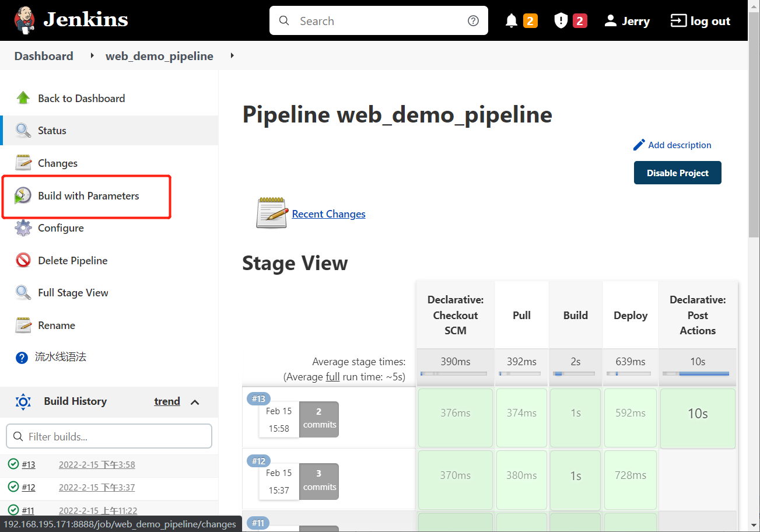Image resolution: width=760 pixels, height=532 pixels.
Task: Click the #13 badge in Stage View
Action: click(258, 399)
